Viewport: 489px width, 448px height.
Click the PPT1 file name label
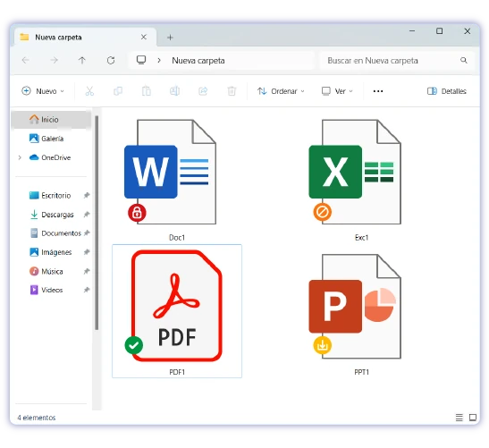point(361,372)
